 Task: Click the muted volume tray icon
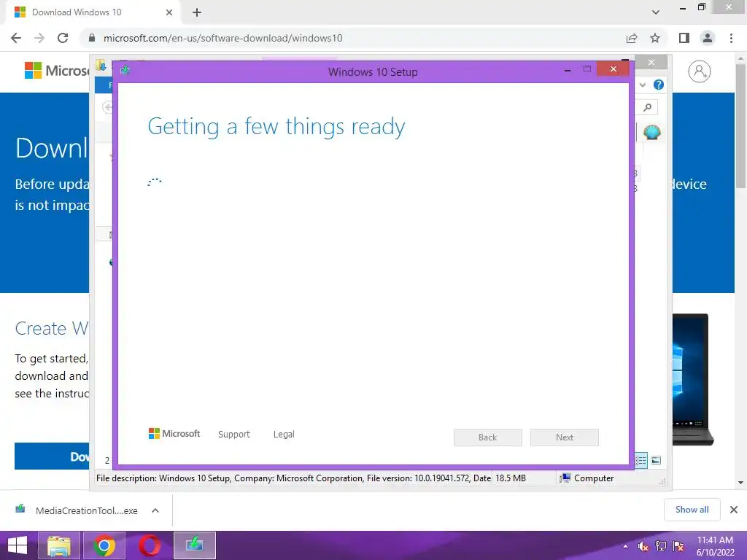tap(643, 546)
